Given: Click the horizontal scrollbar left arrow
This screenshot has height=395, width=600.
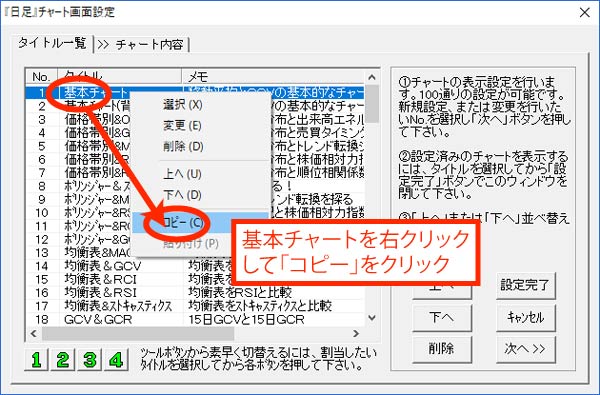Looking at the screenshot, I should click(x=34, y=333).
